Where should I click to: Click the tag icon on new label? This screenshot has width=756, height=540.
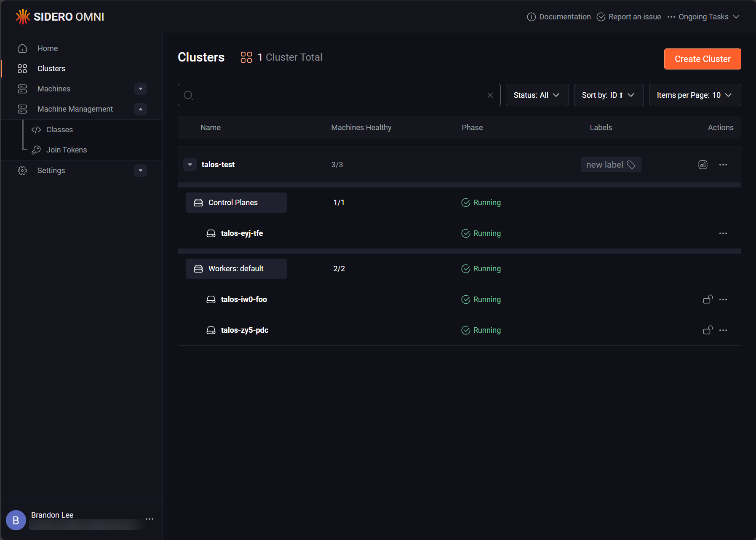click(631, 165)
